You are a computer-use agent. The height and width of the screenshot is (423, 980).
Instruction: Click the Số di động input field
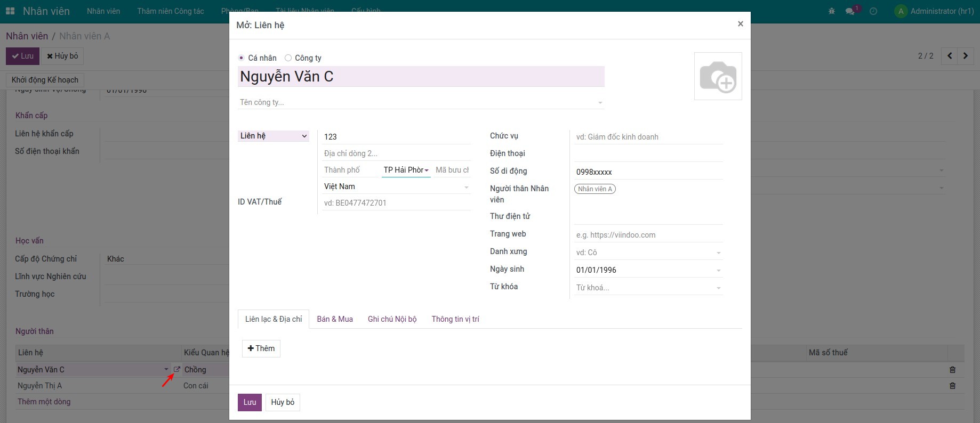[x=648, y=172]
